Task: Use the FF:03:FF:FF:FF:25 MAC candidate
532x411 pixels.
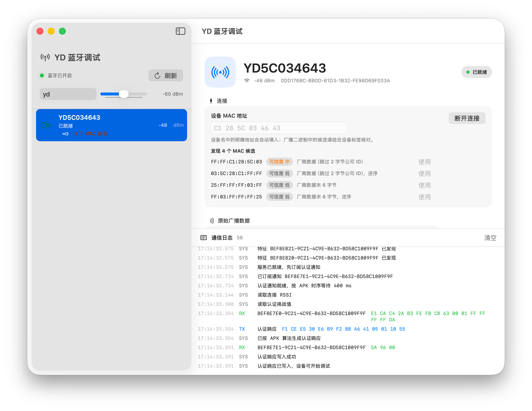Action: (425, 197)
